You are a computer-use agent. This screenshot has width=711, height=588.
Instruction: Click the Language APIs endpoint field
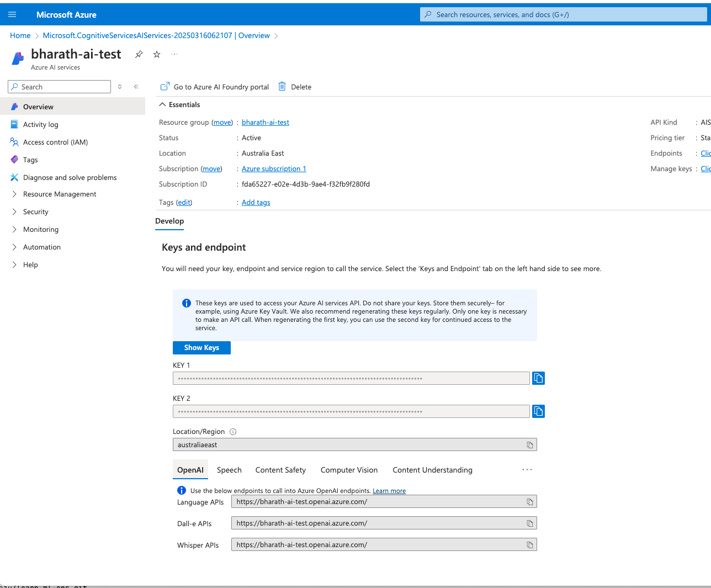(x=384, y=502)
